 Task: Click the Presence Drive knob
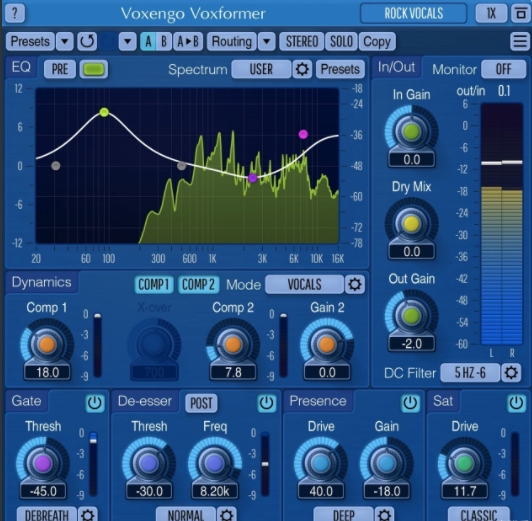point(321,463)
